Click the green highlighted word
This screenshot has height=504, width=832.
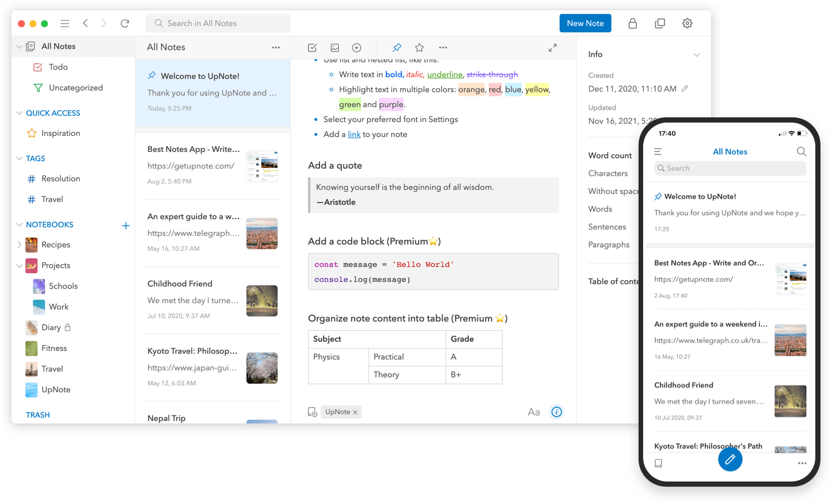[349, 105]
